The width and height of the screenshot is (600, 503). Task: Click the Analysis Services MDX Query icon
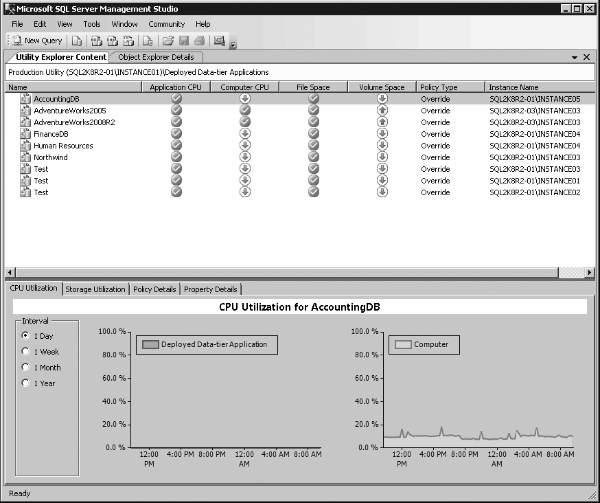click(96, 41)
